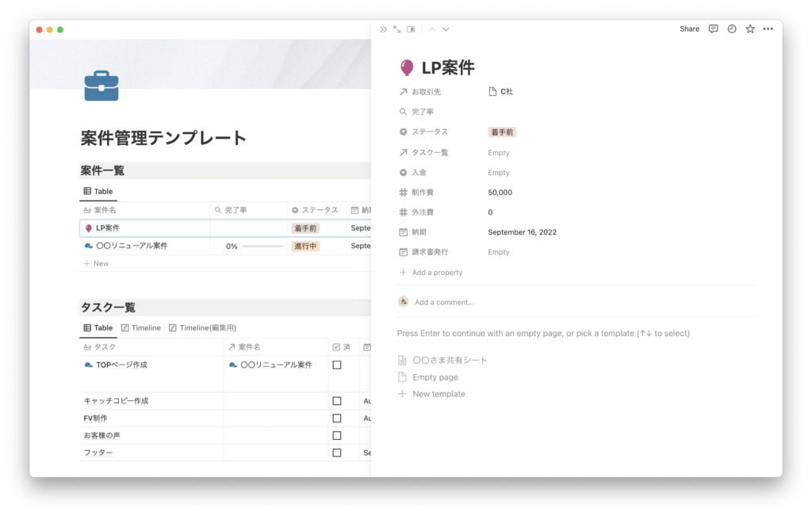Image resolution: width=812 pixels, height=516 pixels.
Task: Click the blue briefcase page icon
Action: click(x=101, y=86)
